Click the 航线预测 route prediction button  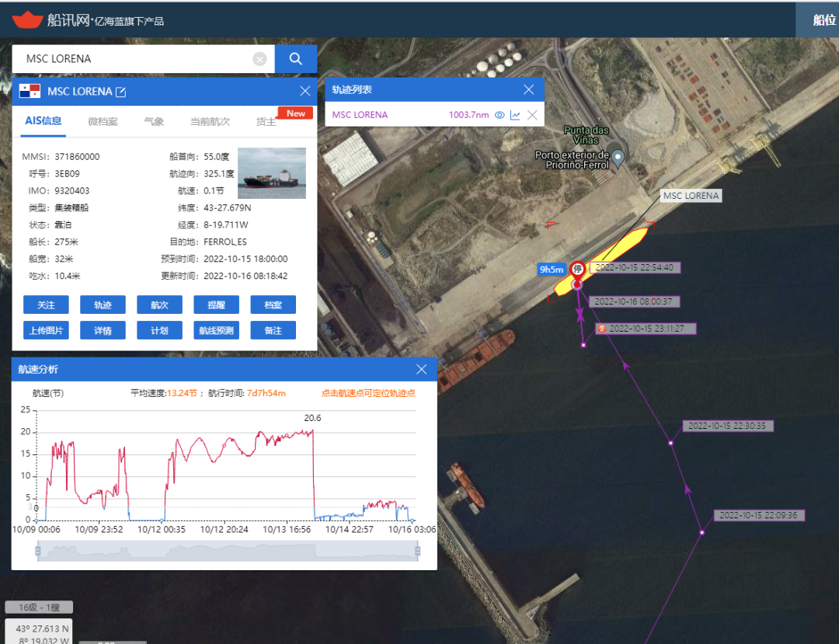click(x=216, y=330)
